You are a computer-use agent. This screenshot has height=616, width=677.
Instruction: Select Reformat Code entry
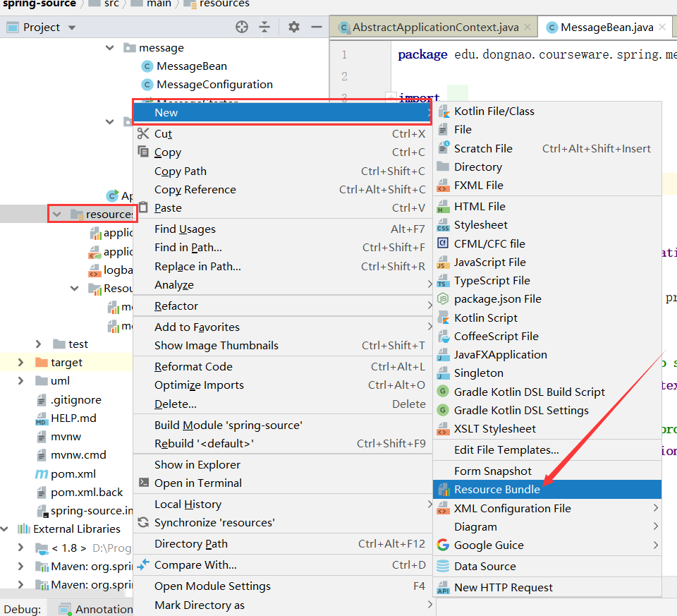pos(283,366)
